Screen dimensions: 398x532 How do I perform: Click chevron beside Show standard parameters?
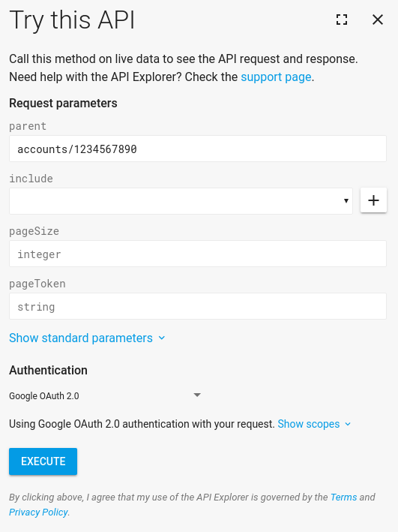click(162, 338)
